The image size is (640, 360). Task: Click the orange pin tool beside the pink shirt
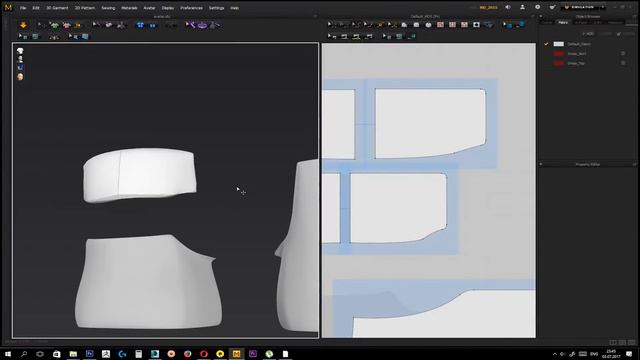[78, 25]
